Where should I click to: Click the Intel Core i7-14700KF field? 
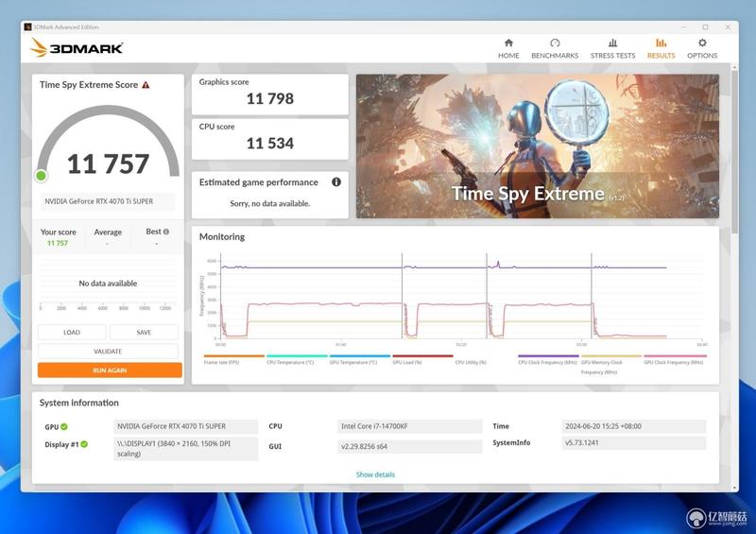point(409,426)
